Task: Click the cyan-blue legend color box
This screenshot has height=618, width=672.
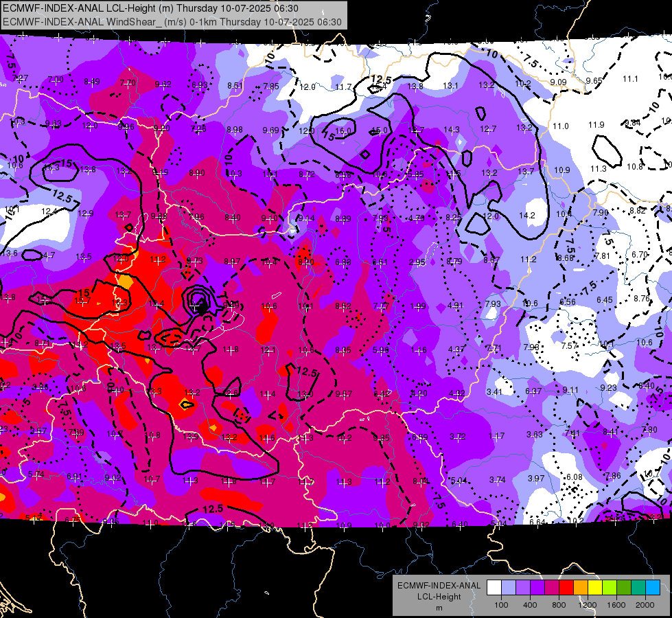Action: point(653,588)
